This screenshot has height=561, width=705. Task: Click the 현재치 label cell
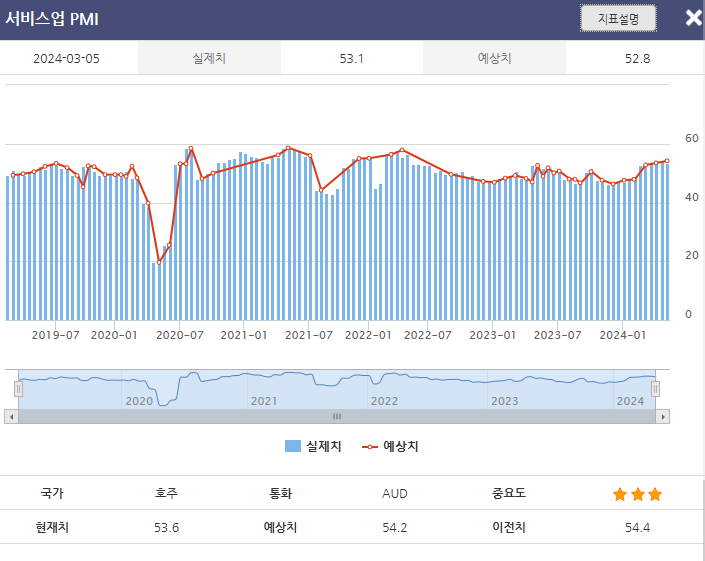coord(52,527)
